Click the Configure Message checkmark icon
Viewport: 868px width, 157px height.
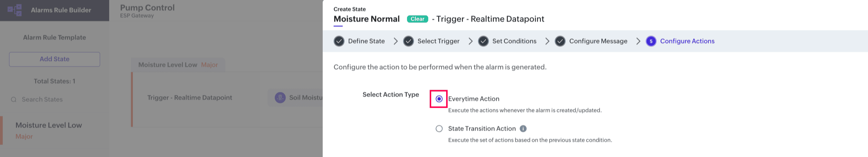[560, 41]
